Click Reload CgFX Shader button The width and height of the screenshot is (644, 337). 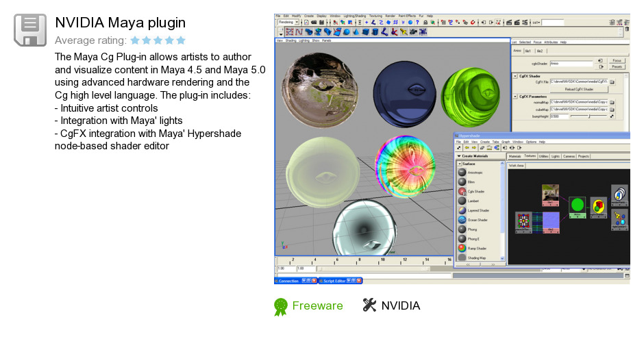coord(579,89)
